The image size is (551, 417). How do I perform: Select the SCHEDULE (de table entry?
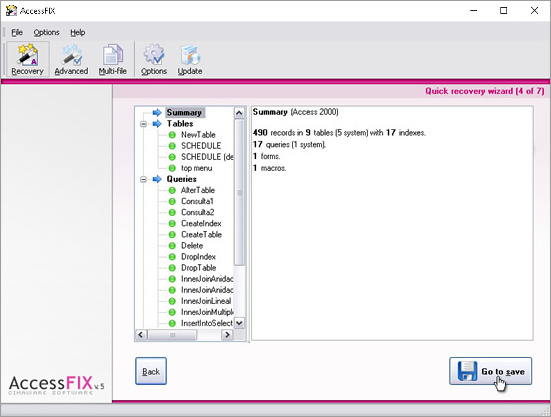[x=207, y=157]
